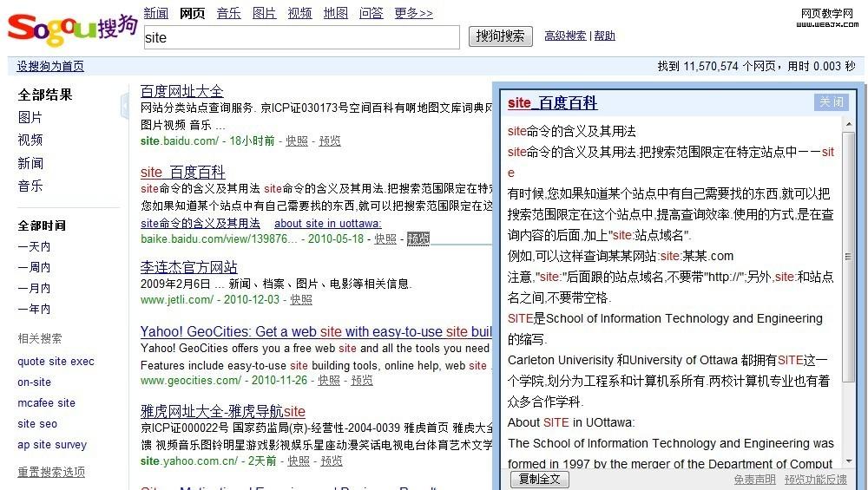Search related term ap site survey
Viewport: 868px width, 490px height.
pyautogui.click(x=52, y=445)
